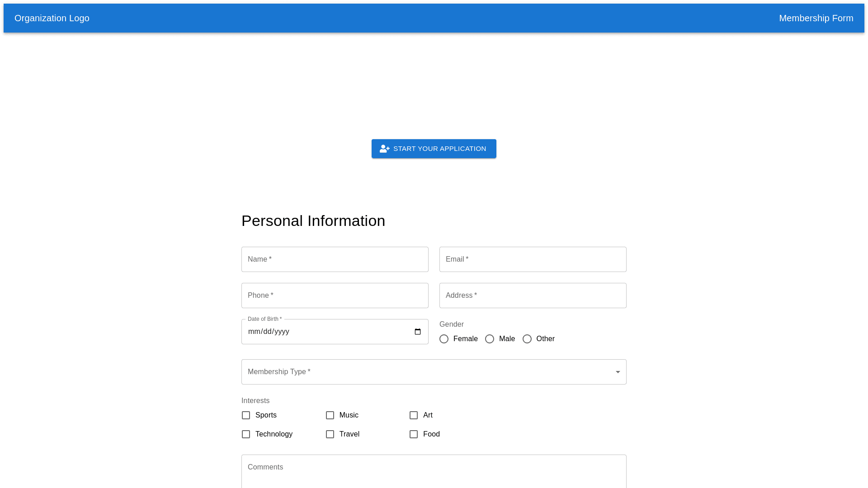Focus the Phone input field
Image resolution: width=868 pixels, height=488 pixels.
tap(335, 296)
